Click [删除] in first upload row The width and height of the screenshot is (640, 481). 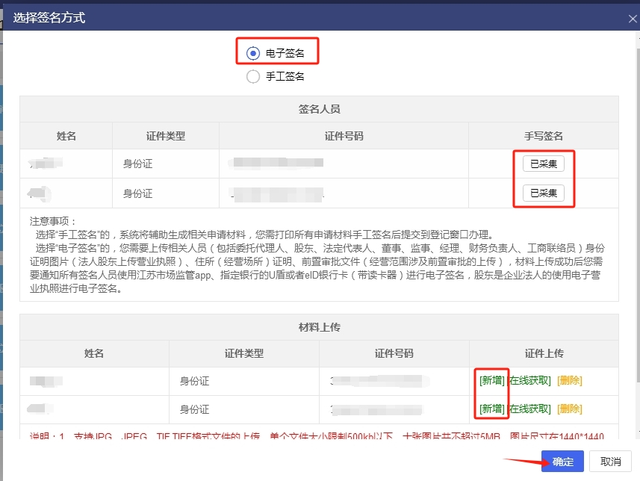coord(569,380)
